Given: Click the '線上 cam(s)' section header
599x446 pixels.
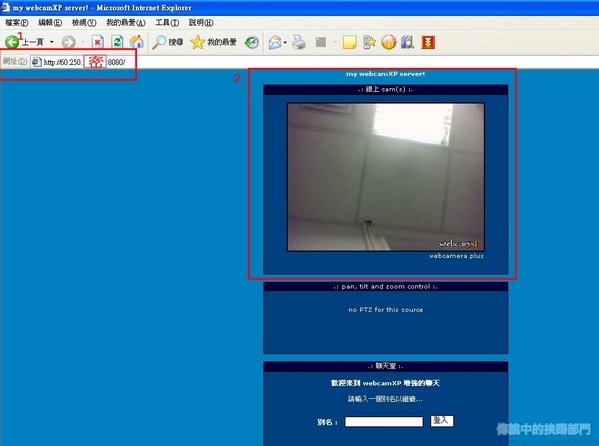Looking at the screenshot, I should pyautogui.click(x=385, y=89).
